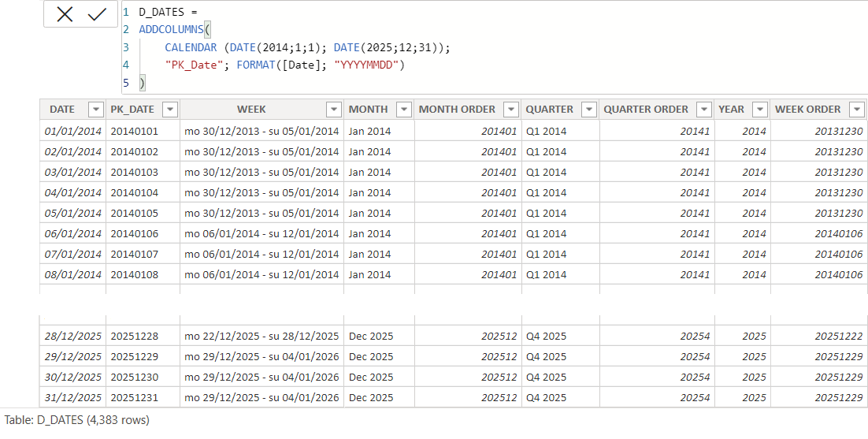Open the QUARTER column filter dropdown
This screenshot has width=868, height=439.
point(589,110)
